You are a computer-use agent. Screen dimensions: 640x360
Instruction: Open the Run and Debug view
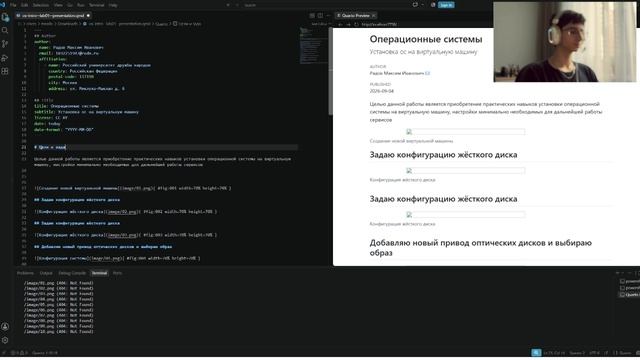pos(5,58)
